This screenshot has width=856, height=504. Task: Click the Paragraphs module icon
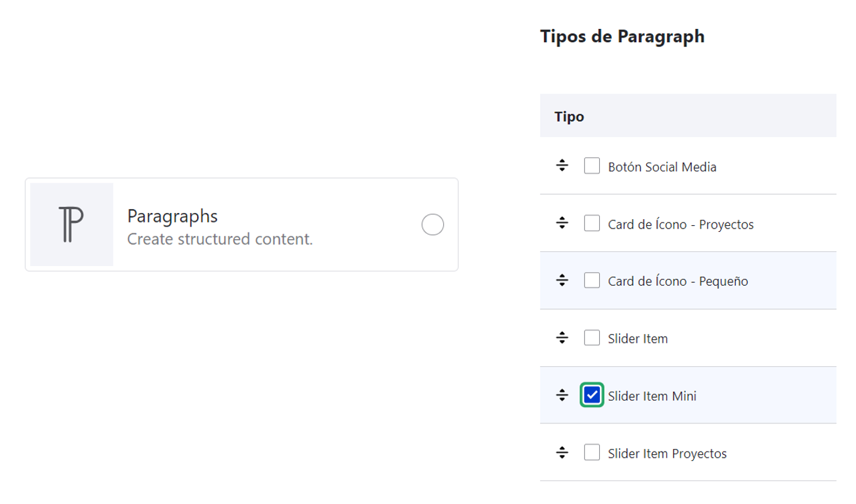point(71,224)
